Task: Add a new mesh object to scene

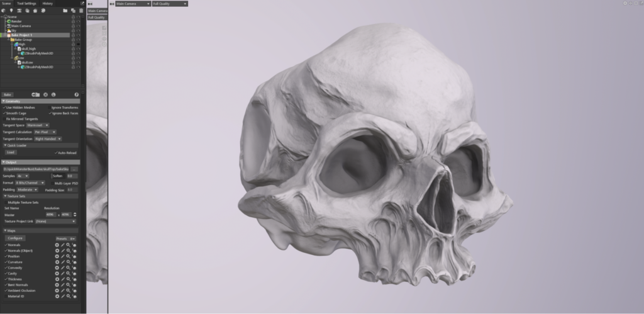Action: coord(3,10)
